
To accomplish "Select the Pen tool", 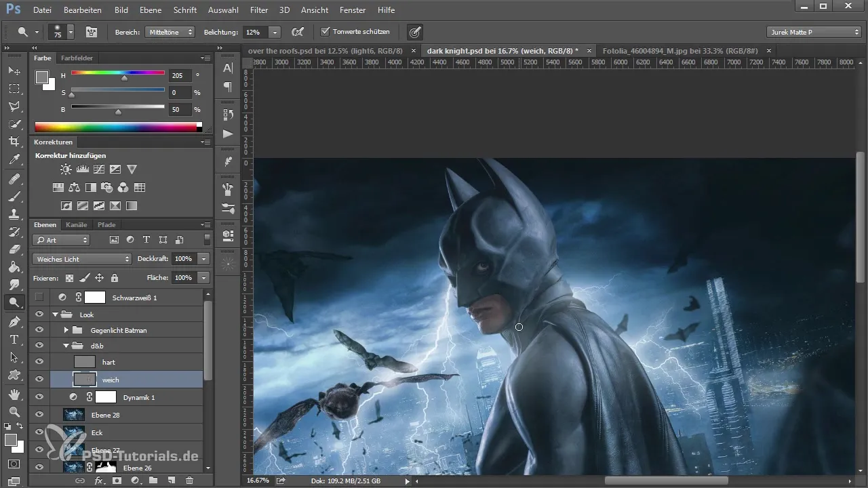I will click(x=14, y=321).
